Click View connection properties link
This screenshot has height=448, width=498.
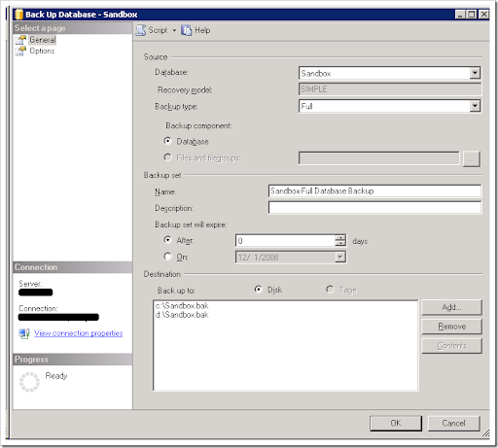tap(79, 333)
